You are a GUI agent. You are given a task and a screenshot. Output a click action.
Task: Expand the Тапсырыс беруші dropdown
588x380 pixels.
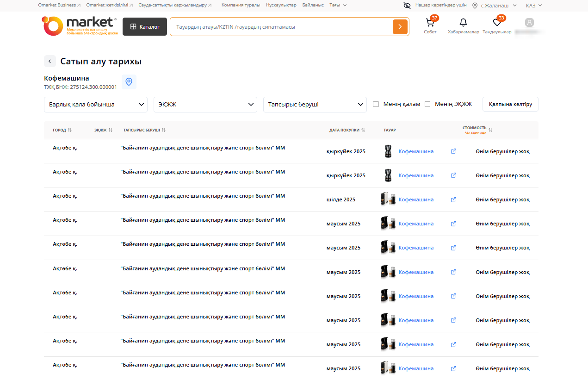(315, 105)
